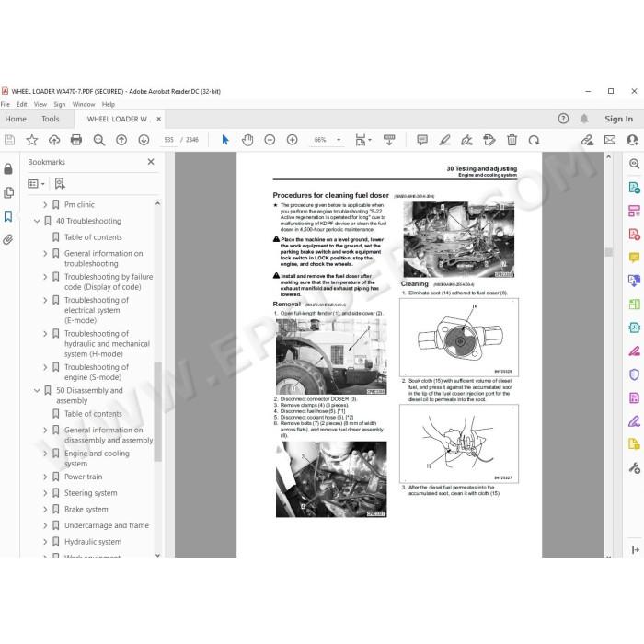644x644 pixels.
Task: Open the Attachments paperclip panel
Action: coord(8,239)
